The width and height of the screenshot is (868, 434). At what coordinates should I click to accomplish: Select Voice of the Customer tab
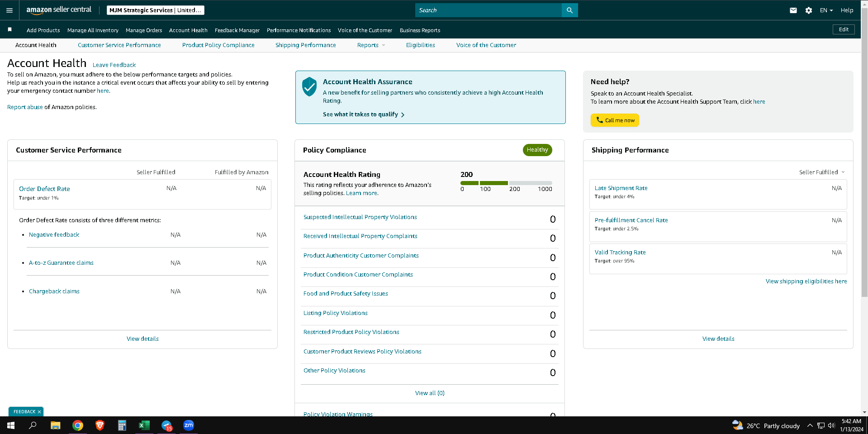click(486, 45)
